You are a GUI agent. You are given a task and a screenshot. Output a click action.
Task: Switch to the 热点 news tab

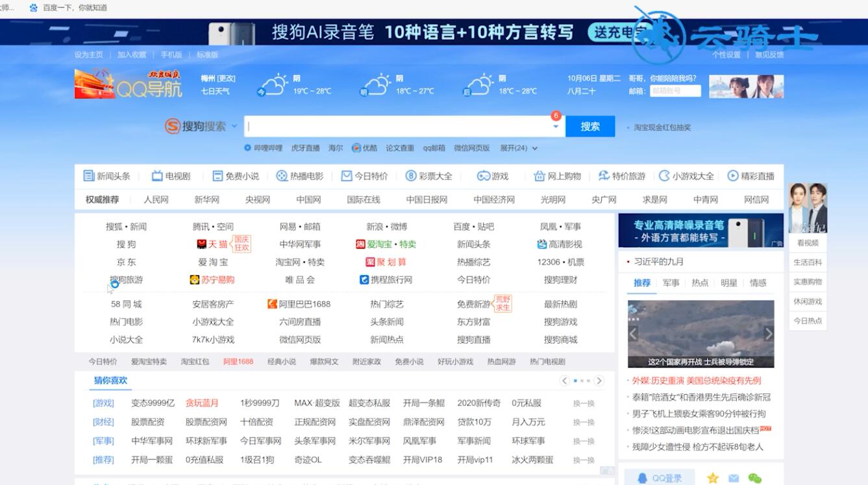coord(700,283)
